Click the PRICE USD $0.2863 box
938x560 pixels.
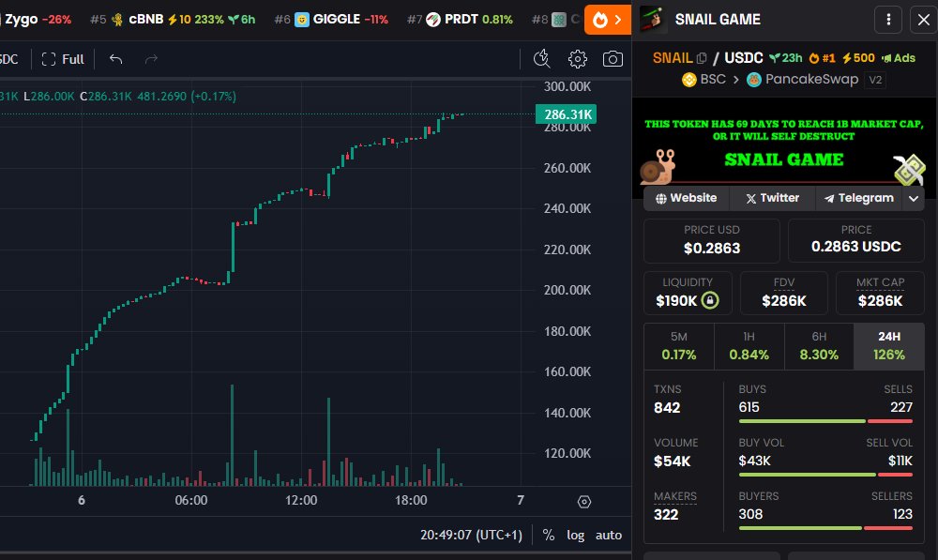712,240
